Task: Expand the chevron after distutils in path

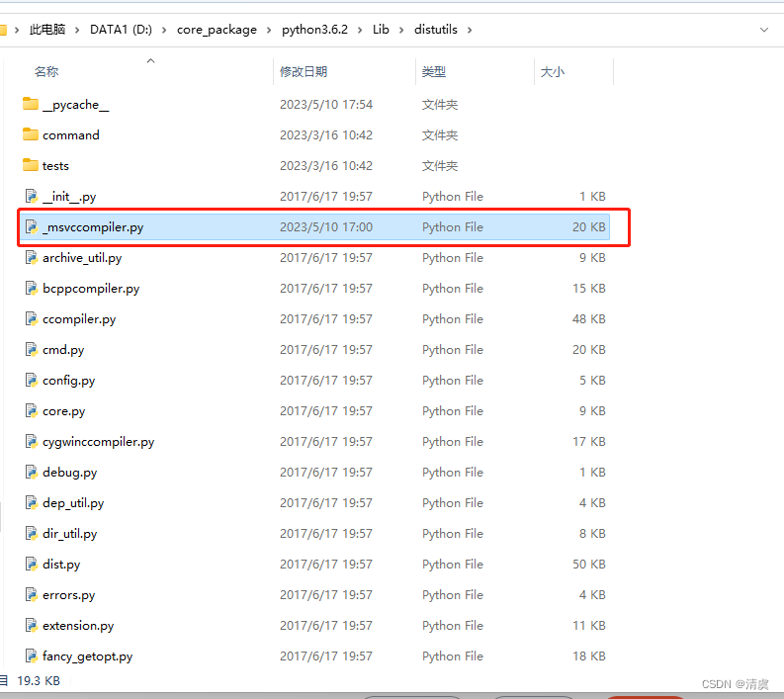Action: pos(469,30)
